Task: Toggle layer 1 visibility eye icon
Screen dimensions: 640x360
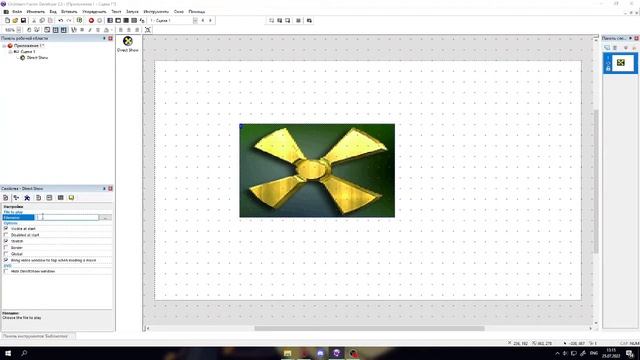Action: (x=608, y=63)
